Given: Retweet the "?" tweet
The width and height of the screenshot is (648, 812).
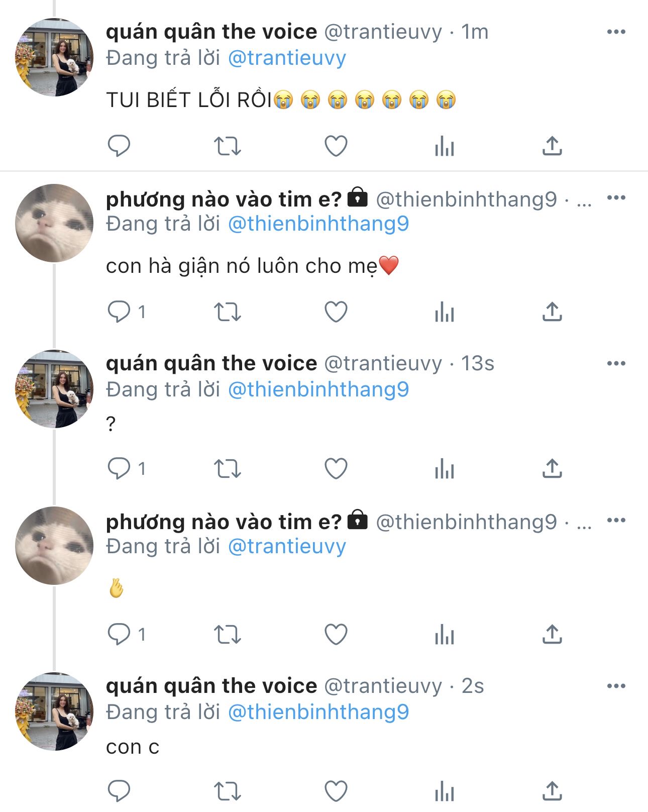Looking at the screenshot, I should [x=228, y=469].
